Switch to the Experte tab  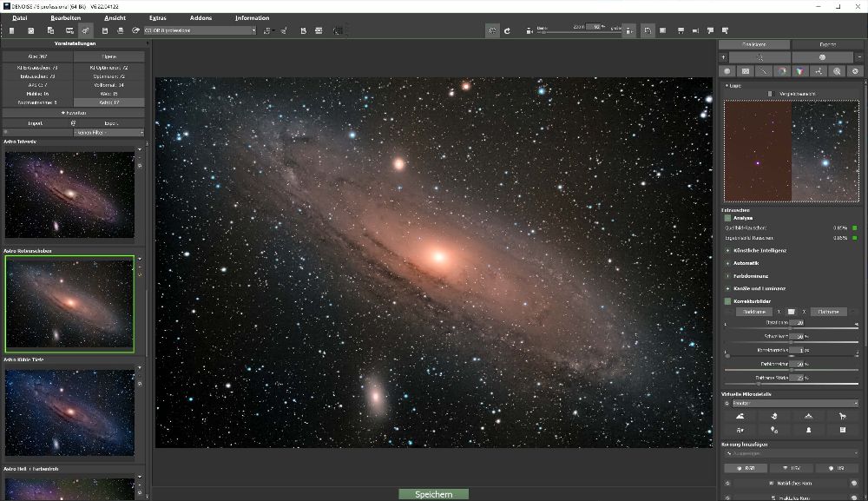pyautogui.click(x=827, y=44)
